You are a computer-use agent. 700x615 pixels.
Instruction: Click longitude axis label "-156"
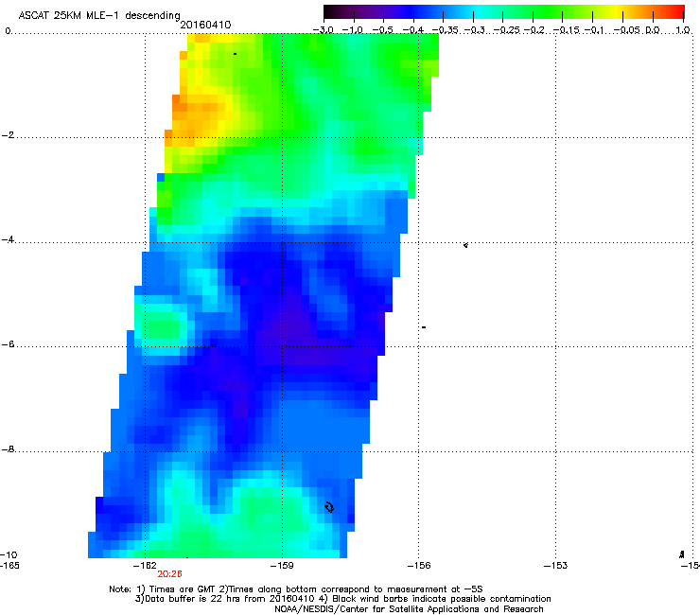419,566
